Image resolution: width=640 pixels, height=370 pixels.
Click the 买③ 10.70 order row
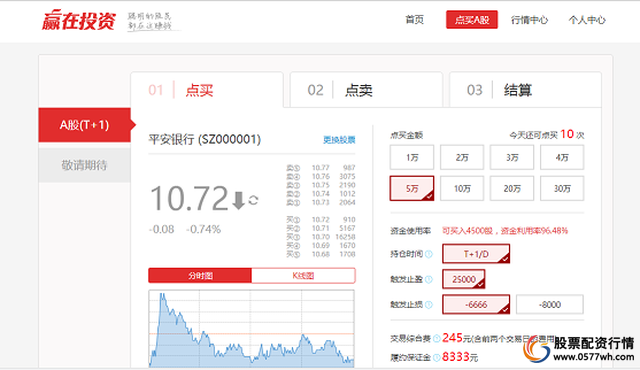[320, 237]
